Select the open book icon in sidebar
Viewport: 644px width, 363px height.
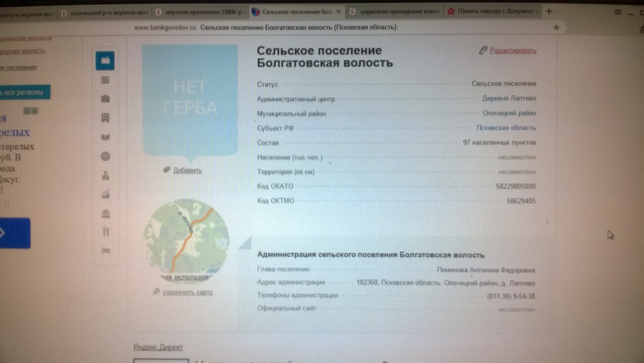point(105,137)
